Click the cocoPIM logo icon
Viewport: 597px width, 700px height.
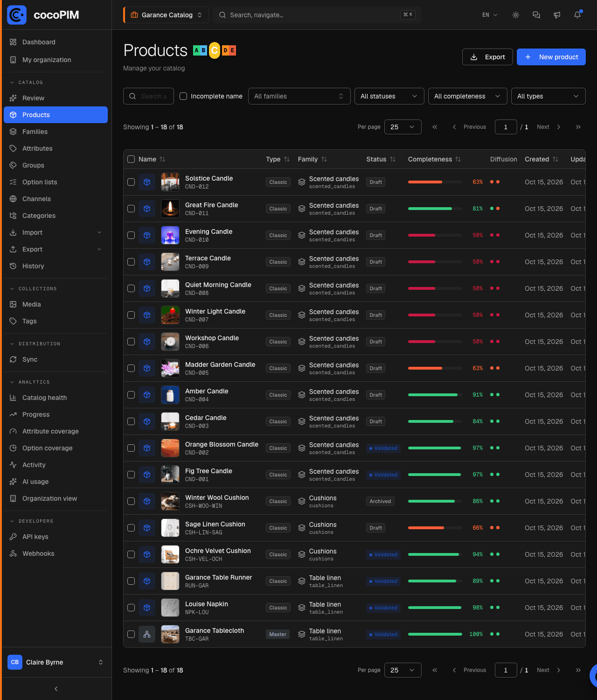17,15
